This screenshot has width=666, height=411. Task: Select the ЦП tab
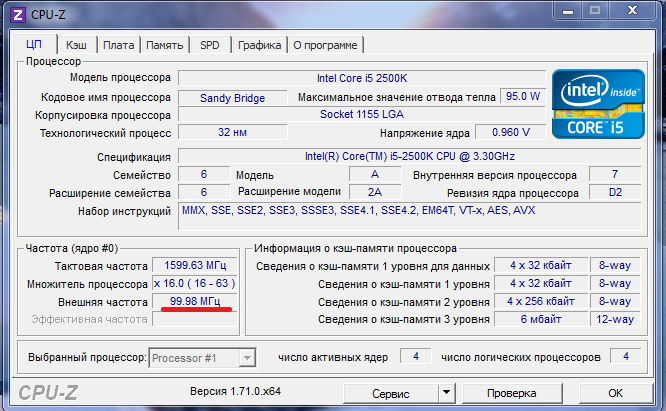pos(34,44)
